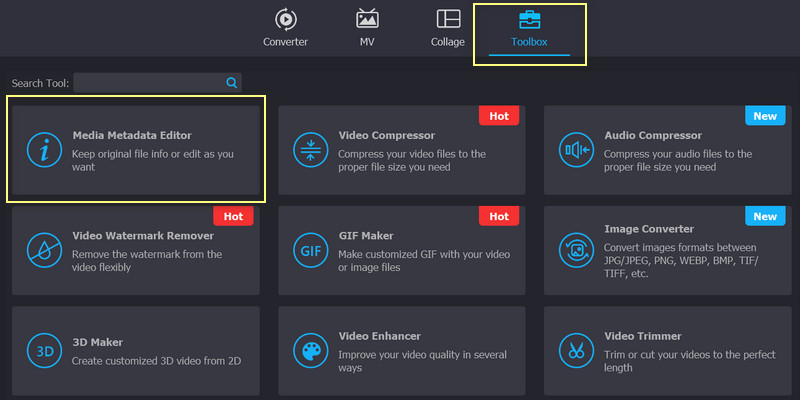800x400 pixels.
Task: Click the GIF Maker description text
Action: (405, 262)
